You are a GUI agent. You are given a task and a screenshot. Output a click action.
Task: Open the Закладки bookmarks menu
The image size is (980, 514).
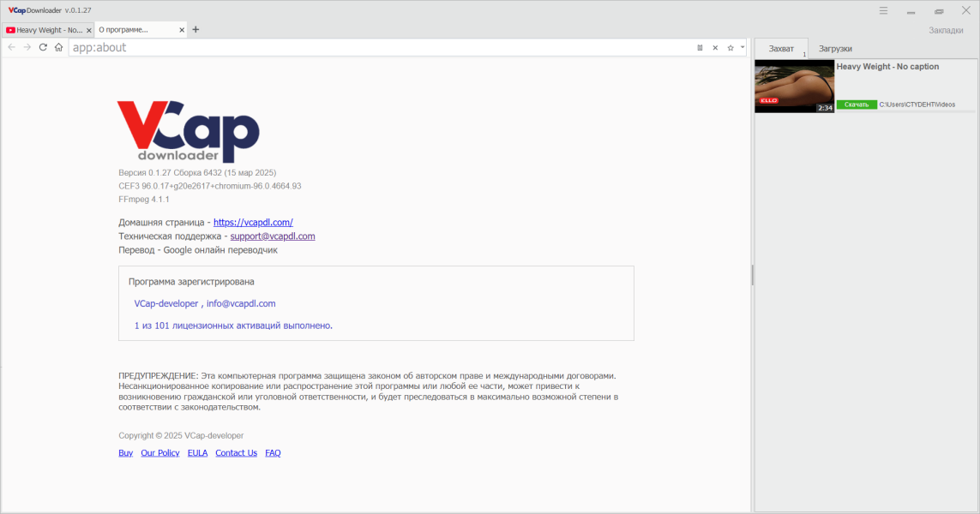click(946, 30)
